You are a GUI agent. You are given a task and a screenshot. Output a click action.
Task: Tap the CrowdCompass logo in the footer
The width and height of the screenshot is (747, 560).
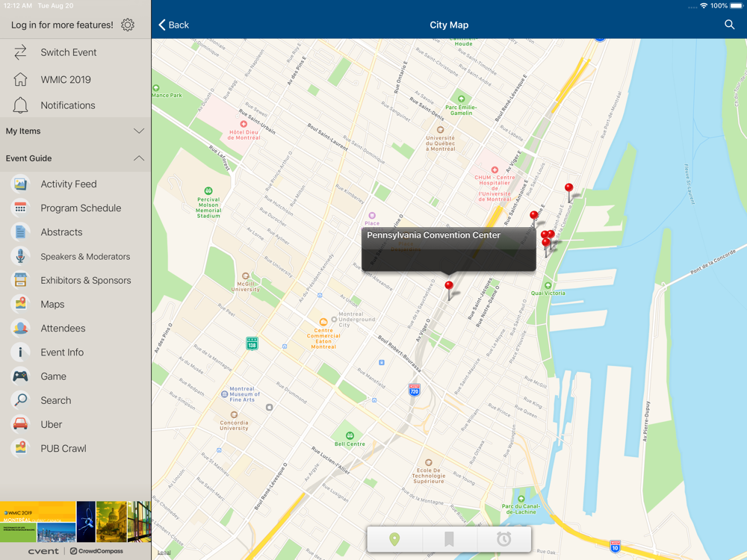point(96,551)
